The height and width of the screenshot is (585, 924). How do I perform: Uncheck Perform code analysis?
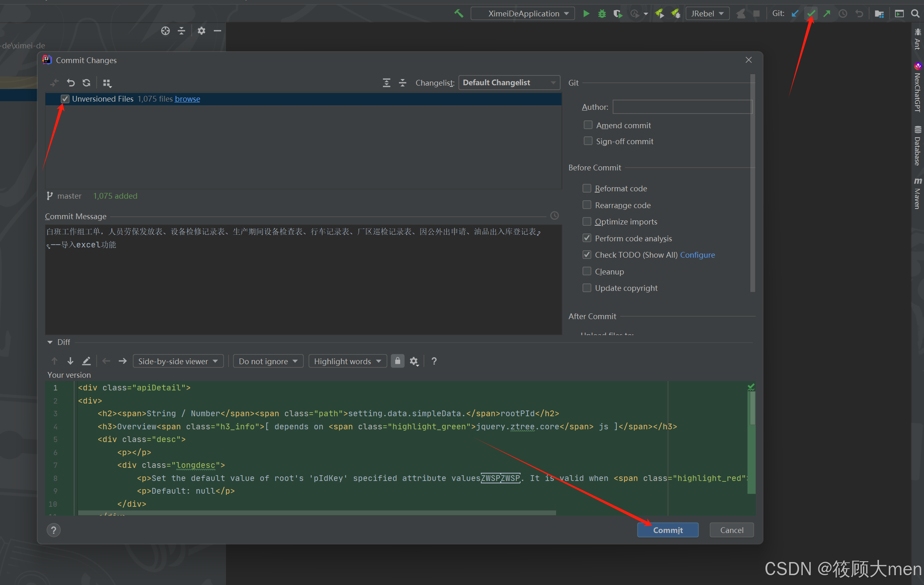coord(587,238)
